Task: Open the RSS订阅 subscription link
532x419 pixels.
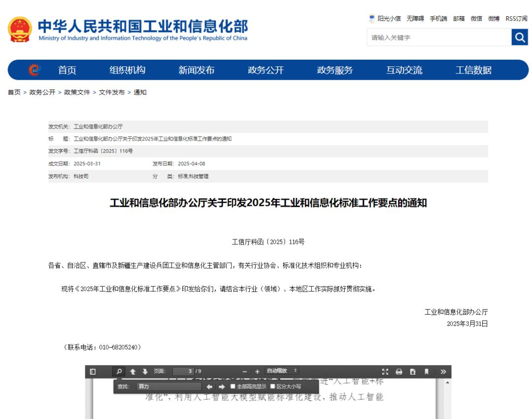Action: [516, 19]
